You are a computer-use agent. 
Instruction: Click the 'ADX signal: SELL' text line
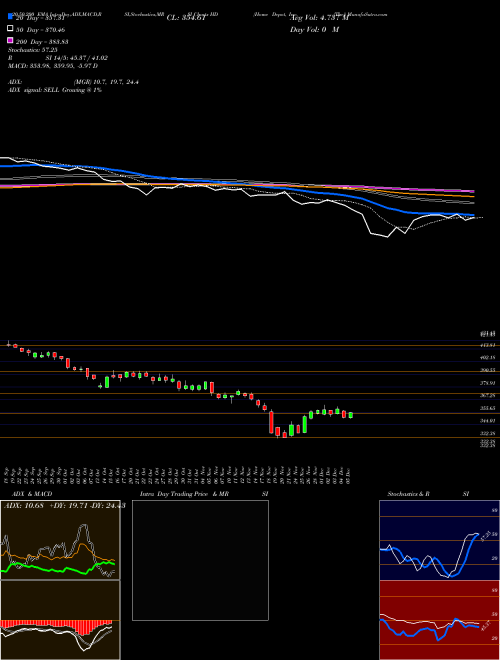pos(55,90)
